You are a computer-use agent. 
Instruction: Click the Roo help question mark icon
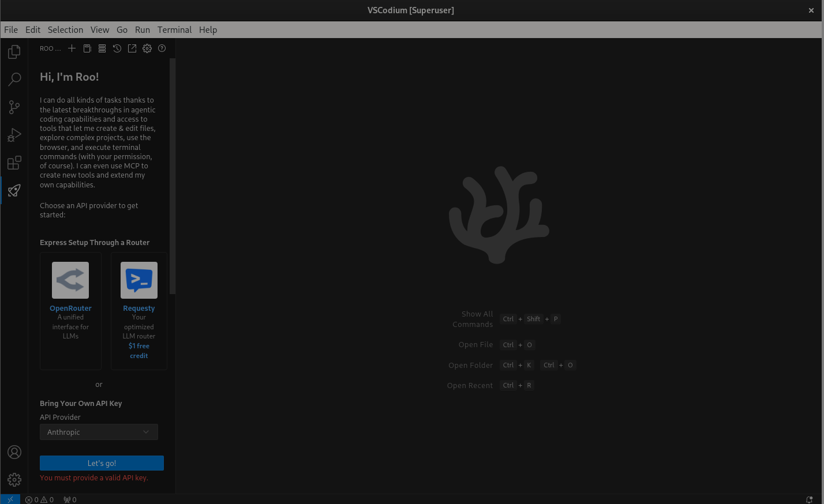(162, 48)
